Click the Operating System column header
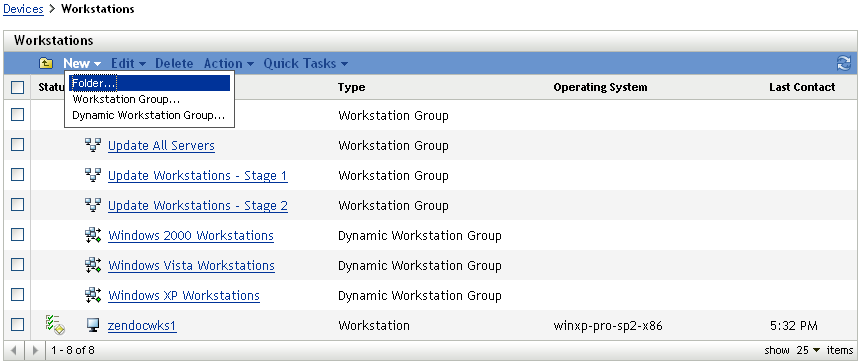The height and width of the screenshot is (364, 866). point(600,87)
